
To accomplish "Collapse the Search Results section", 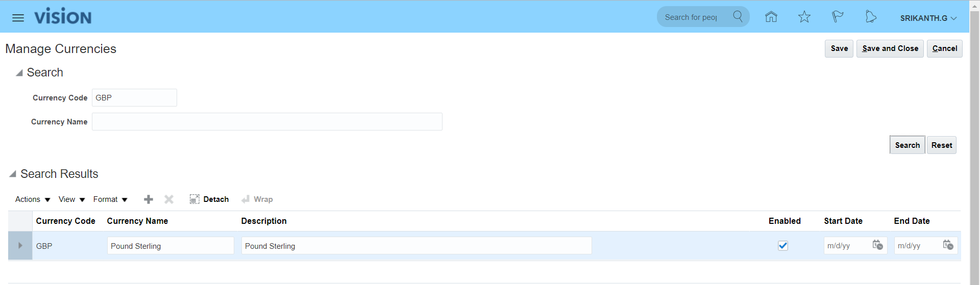I will point(13,174).
